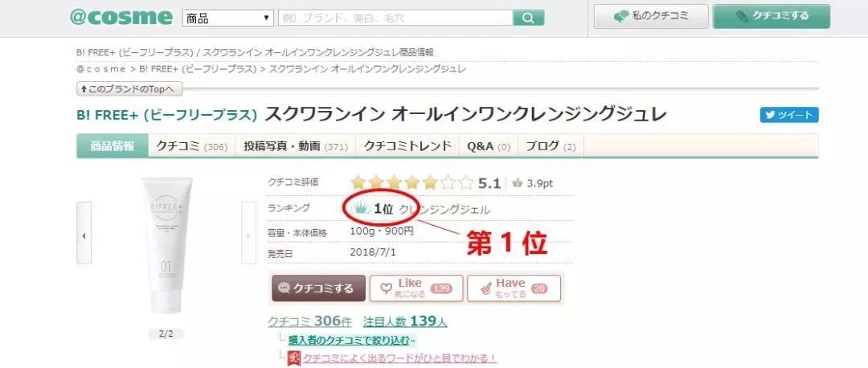Click the star rating display
The height and width of the screenshot is (368, 868).
tap(411, 182)
